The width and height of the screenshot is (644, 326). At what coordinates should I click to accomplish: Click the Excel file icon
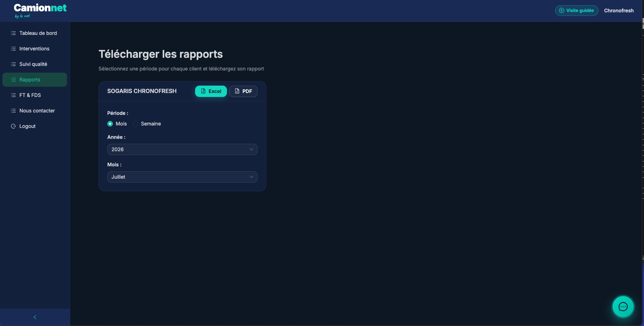point(203,91)
